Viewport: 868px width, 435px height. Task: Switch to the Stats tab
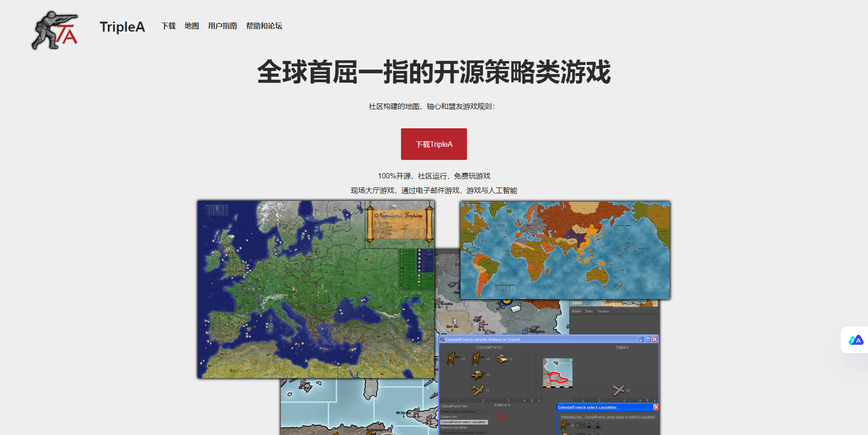tap(589, 311)
